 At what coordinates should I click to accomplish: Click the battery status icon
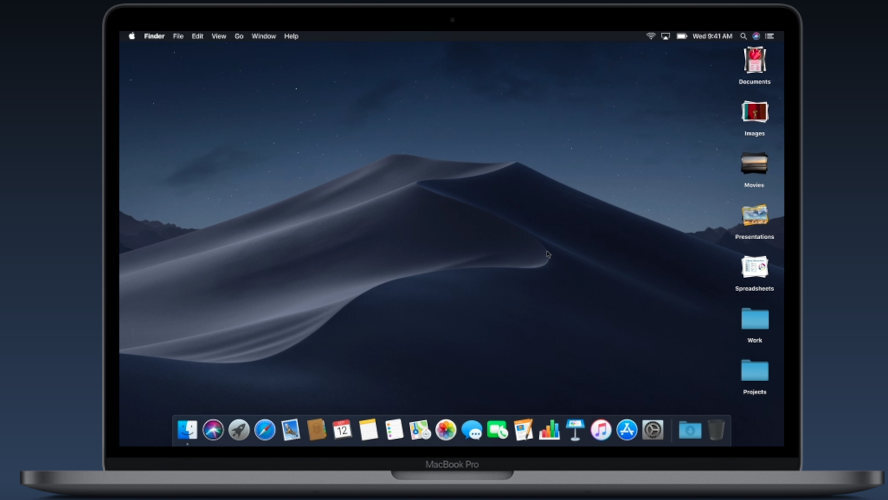click(x=682, y=36)
